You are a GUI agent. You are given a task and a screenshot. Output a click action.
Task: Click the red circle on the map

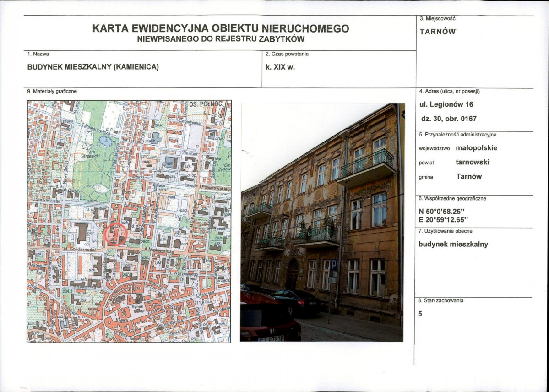coord(116,234)
